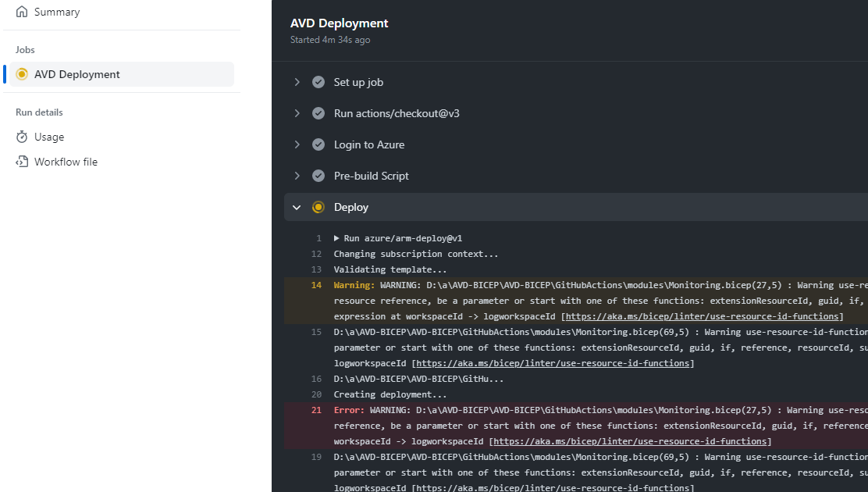Open linter link in line 14 warning
Image resolution: width=868 pixels, height=492 pixels.
pyautogui.click(x=703, y=316)
